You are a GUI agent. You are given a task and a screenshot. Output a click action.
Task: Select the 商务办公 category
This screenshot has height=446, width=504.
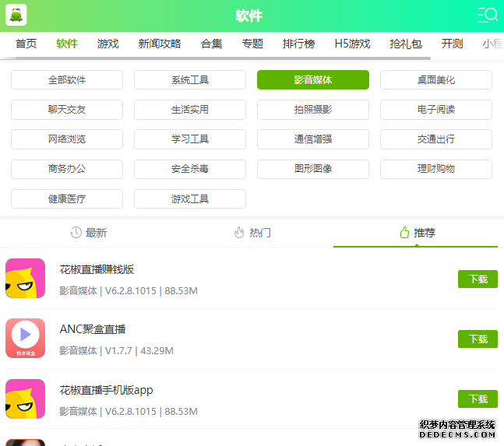67,169
